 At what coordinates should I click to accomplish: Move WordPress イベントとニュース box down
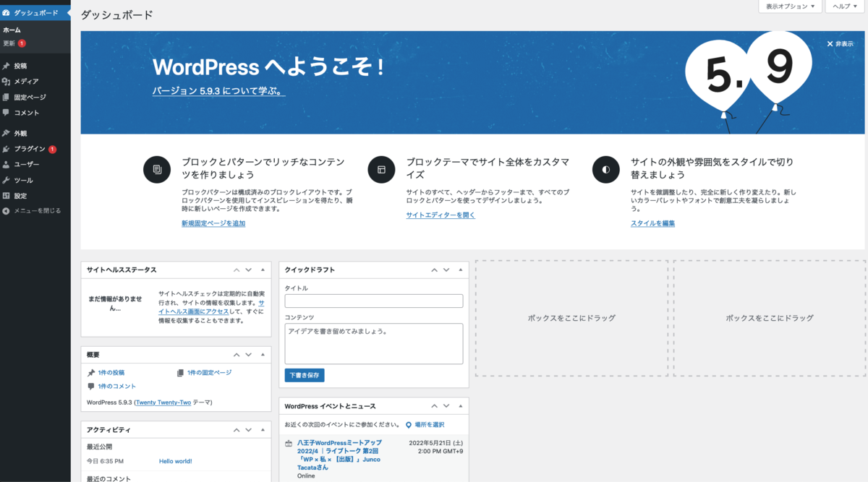click(x=446, y=406)
